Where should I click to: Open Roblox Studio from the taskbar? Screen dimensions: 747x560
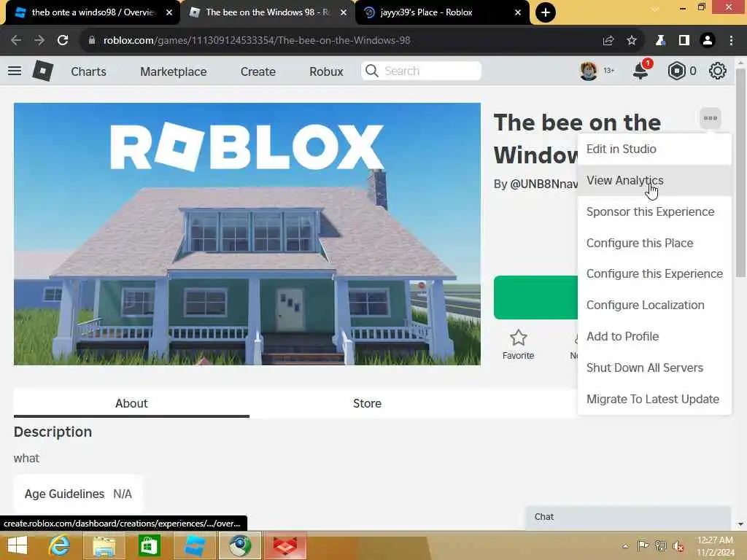pyautogui.click(x=194, y=545)
